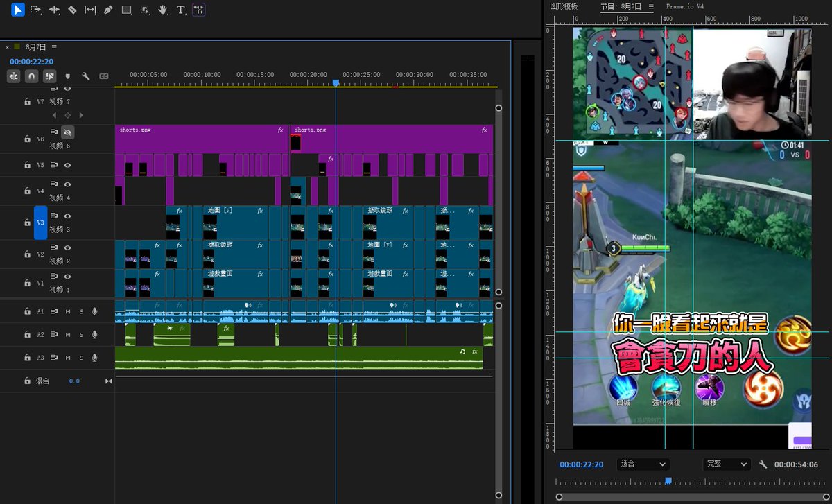Click the mix track output end icon
The image size is (832, 504).
[108, 381]
